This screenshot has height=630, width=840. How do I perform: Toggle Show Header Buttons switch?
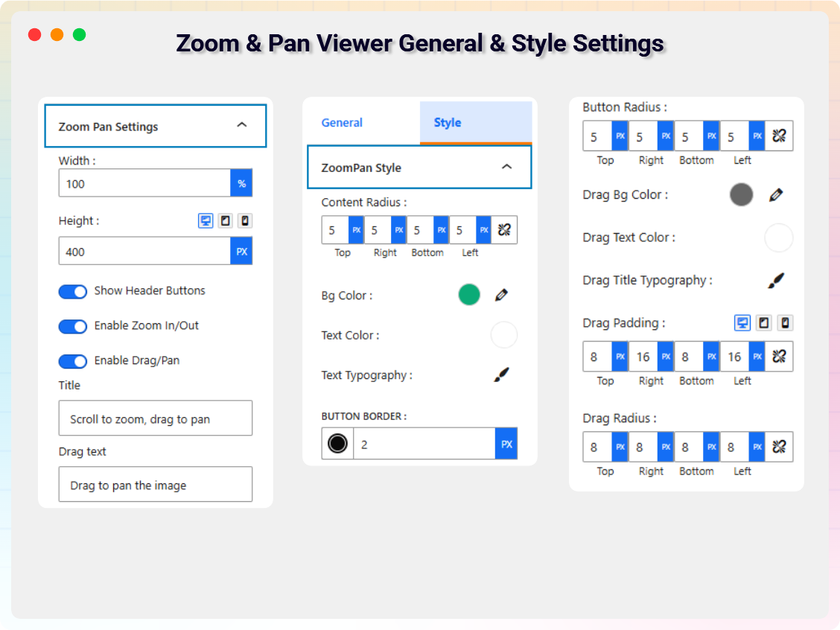click(x=73, y=291)
